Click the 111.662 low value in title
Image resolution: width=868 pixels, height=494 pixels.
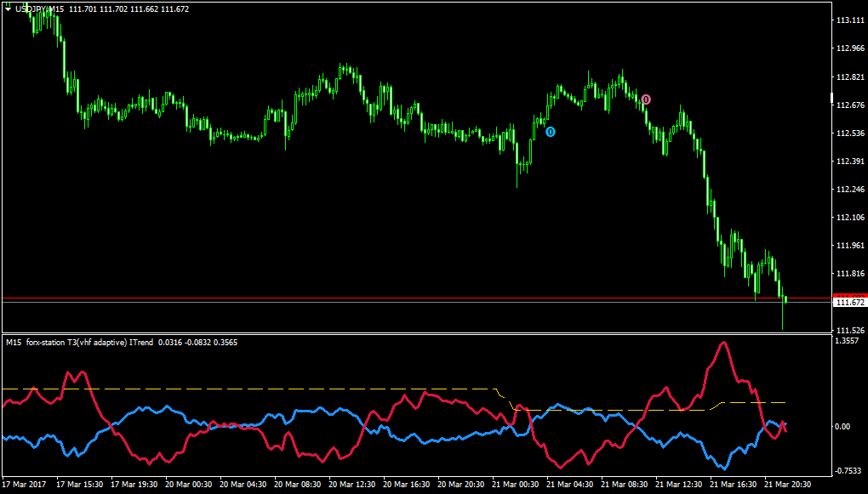(x=145, y=9)
